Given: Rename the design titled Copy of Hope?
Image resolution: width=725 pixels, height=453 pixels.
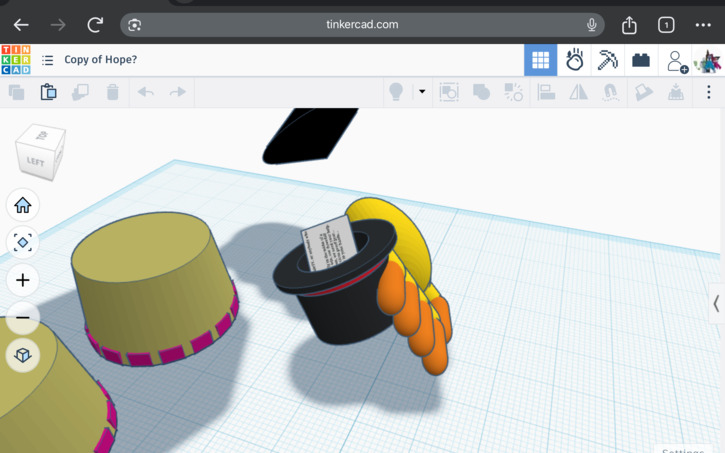Looking at the screenshot, I should 100,60.
